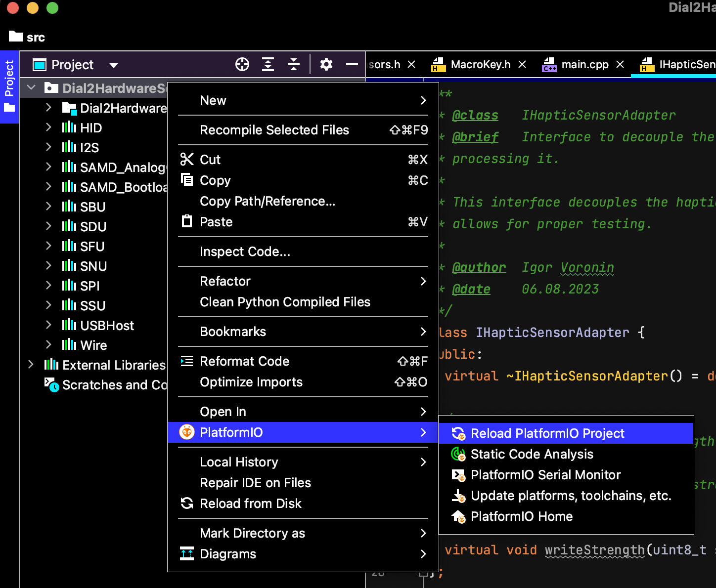716x588 pixels.
Task: Toggle the Project tool window stripe button
Action: click(x=9, y=86)
